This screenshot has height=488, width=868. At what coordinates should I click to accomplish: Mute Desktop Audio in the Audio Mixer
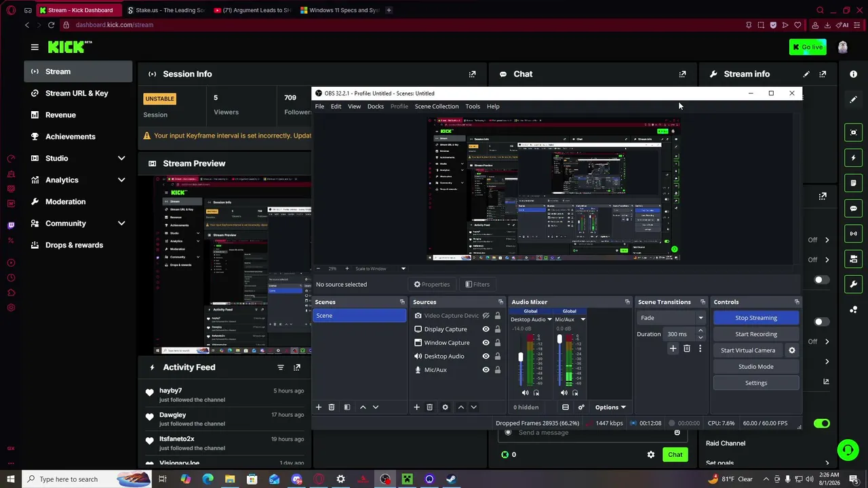(x=525, y=393)
